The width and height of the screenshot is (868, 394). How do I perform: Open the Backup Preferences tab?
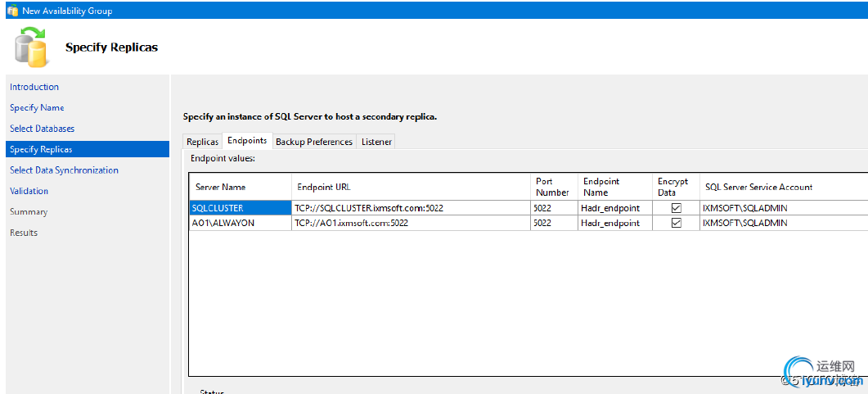pyautogui.click(x=314, y=142)
